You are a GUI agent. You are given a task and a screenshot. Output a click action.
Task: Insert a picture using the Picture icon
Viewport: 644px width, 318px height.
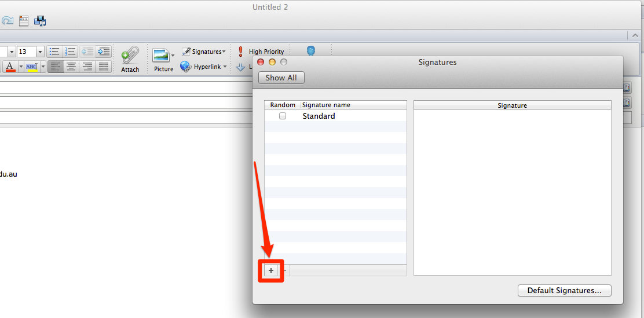click(162, 56)
